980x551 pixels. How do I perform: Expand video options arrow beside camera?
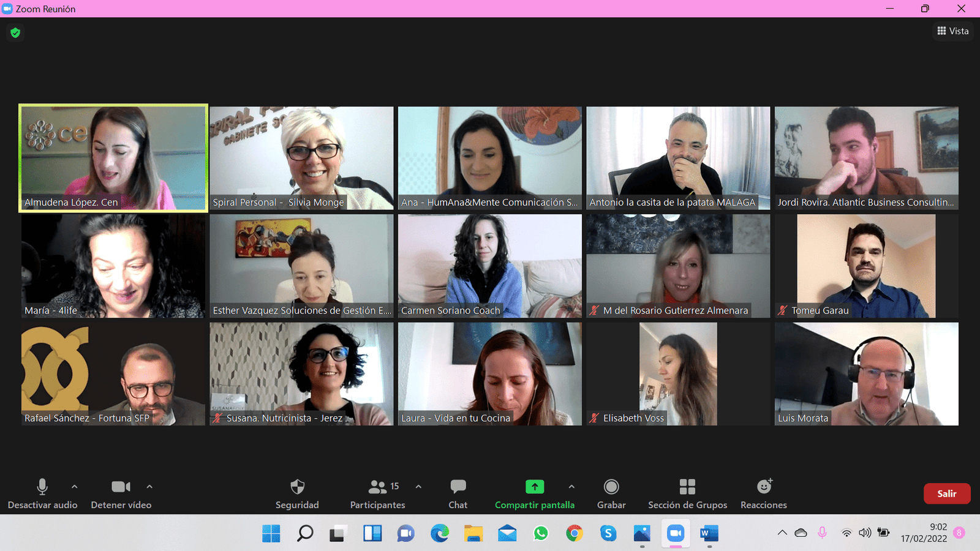pos(149,487)
